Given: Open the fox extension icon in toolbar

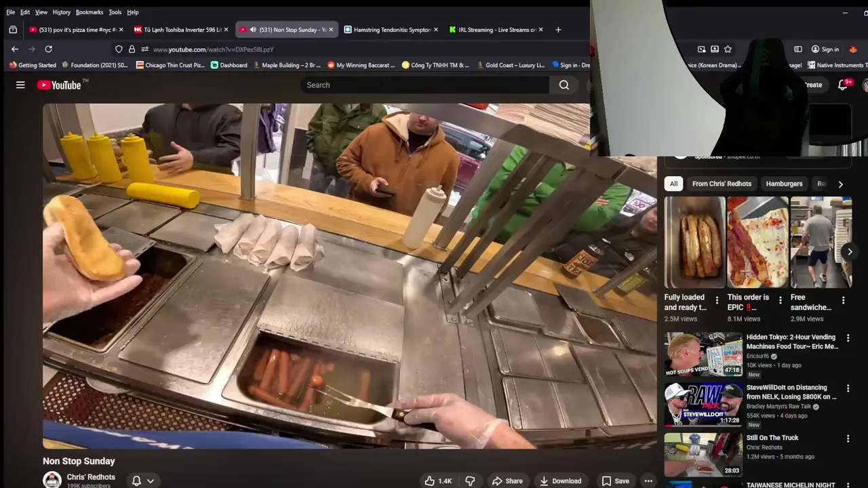Looking at the screenshot, I should pos(853,49).
